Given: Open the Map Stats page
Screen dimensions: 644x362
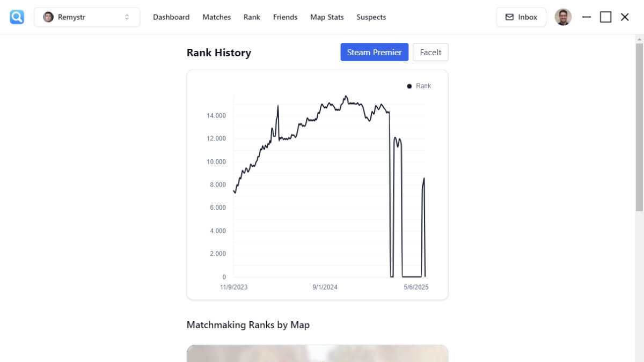Looking at the screenshot, I should [327, 17].
